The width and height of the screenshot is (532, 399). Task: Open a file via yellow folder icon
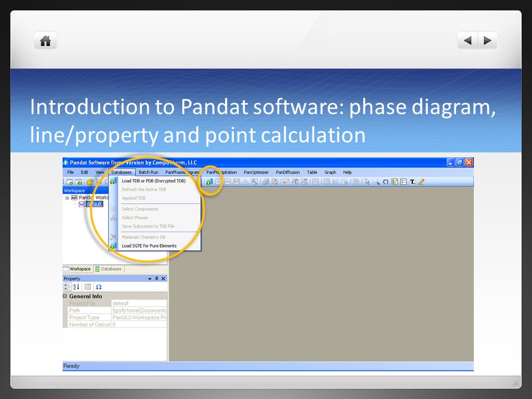90,182
